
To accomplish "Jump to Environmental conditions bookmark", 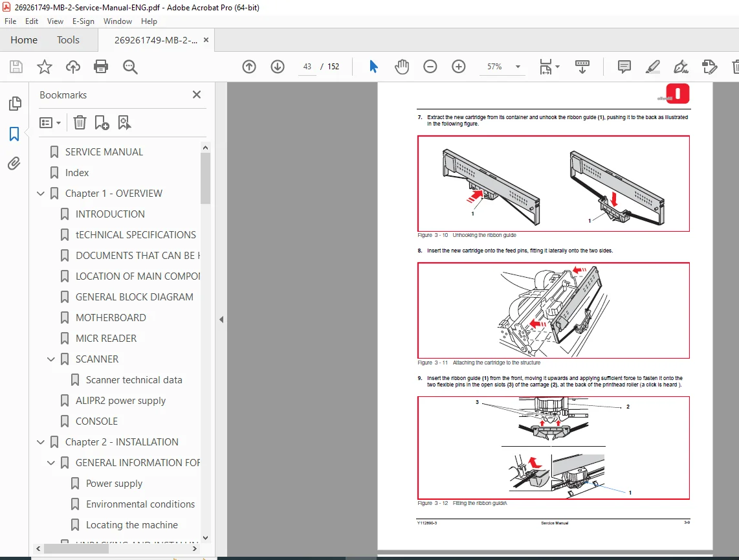I will coord(140,504).
